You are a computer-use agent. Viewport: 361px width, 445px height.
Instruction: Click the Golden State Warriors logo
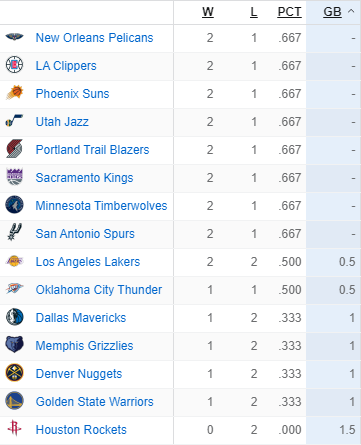pyautogui.click(x=14, y=401)
